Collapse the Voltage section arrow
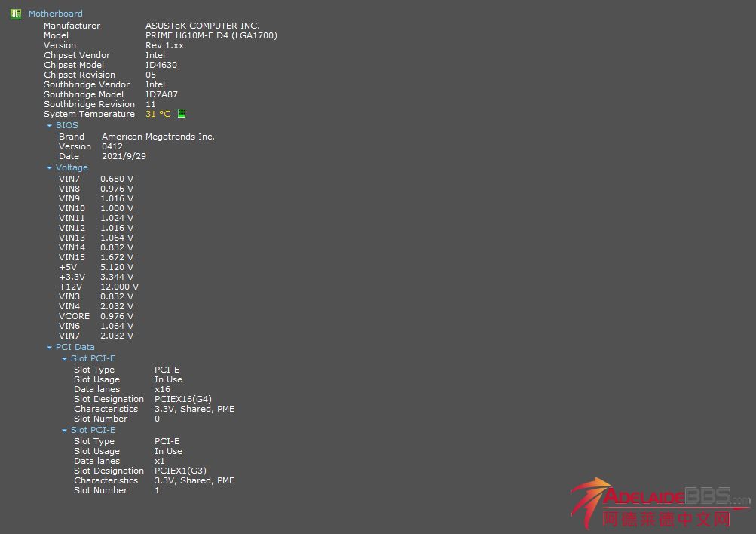756x534 pixels. tap(49, 168)
